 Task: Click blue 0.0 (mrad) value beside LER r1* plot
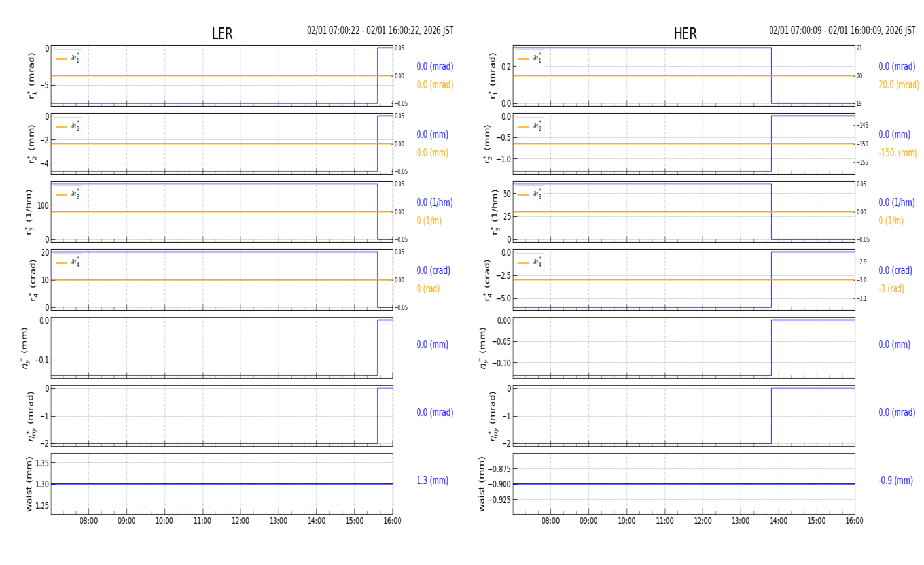tap(435, 67)
